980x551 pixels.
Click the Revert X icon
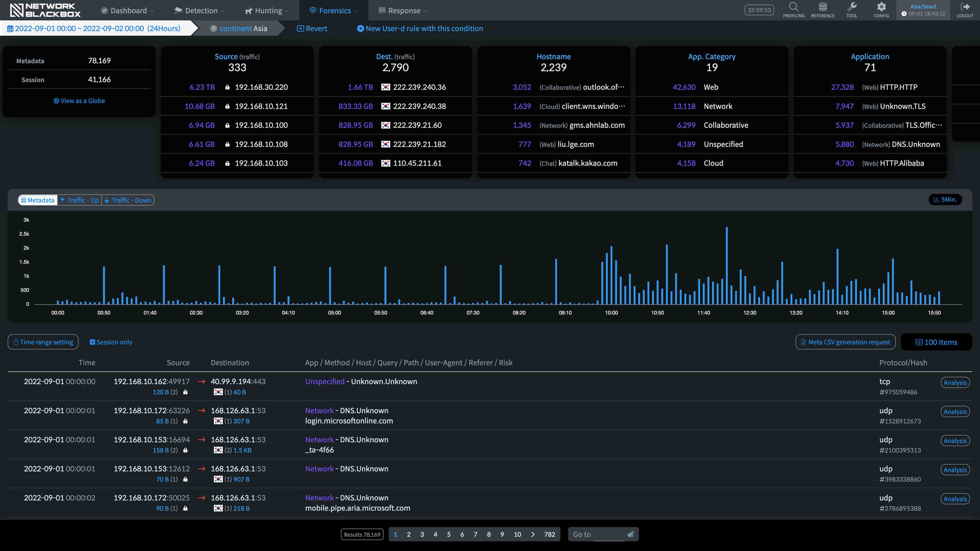[x=300, y=29]
